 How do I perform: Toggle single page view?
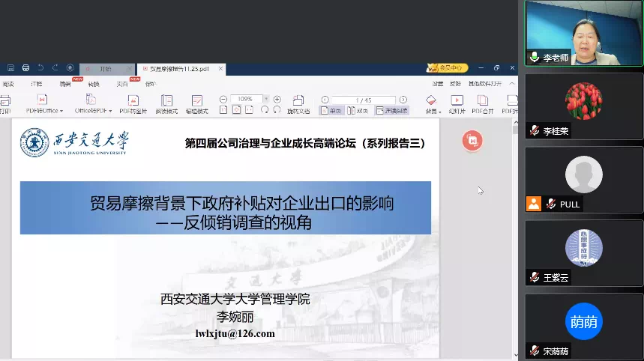[x=331, y=110]
